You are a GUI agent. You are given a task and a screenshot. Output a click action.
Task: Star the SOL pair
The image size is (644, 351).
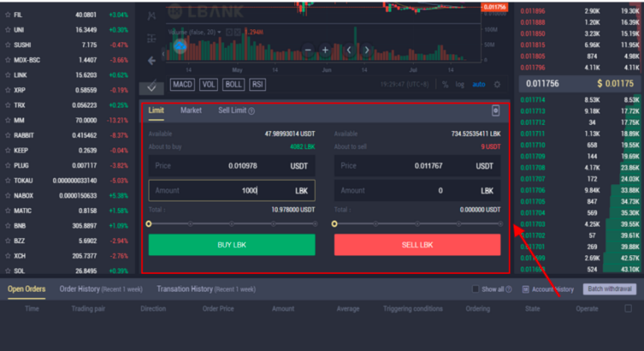pos(8,271)
